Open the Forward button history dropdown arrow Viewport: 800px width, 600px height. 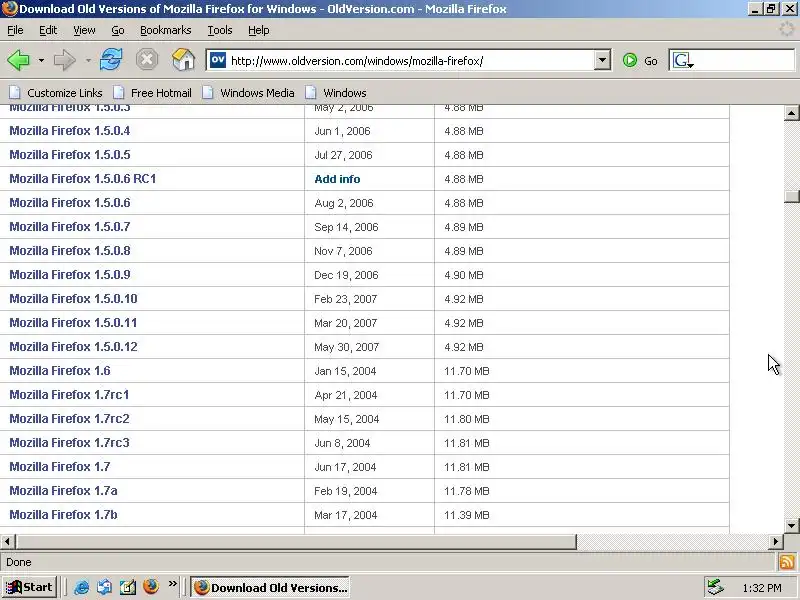tap(88, 61)
